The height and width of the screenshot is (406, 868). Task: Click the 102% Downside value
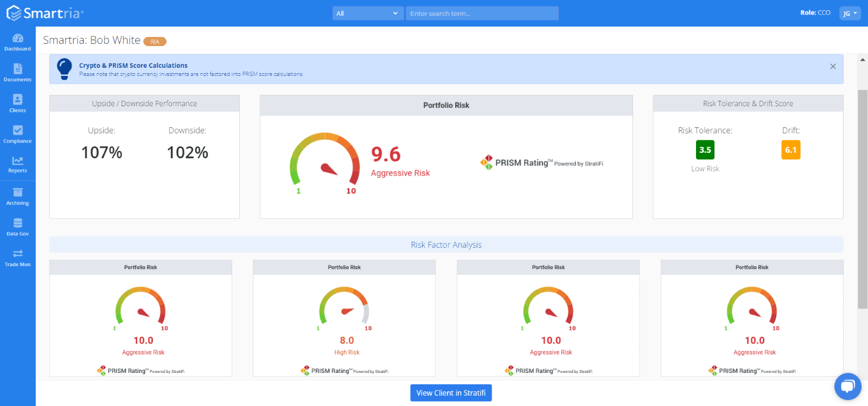(187, 153)
